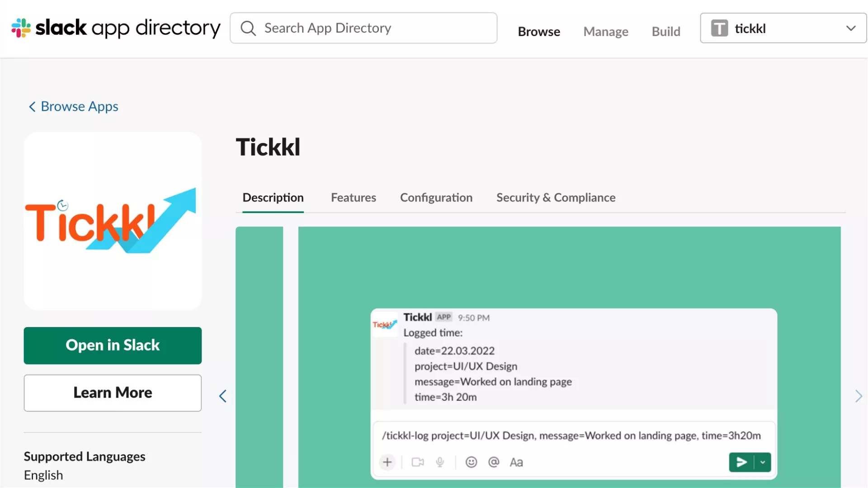Go to previous screenshot with left chevron
The height and width of the screenshot is (488, 868).
[222, 396]
